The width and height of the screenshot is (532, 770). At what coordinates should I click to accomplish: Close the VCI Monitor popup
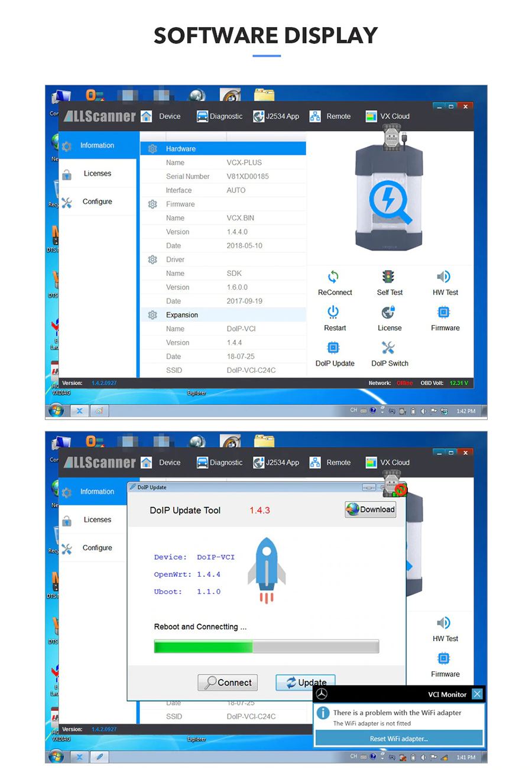tap(478, 694)
